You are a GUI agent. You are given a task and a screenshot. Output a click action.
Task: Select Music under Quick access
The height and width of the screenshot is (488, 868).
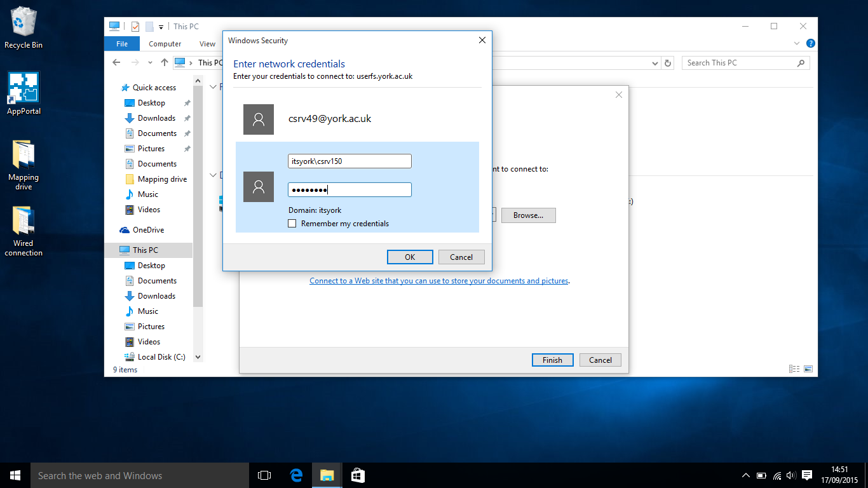(x=148, y=194)
